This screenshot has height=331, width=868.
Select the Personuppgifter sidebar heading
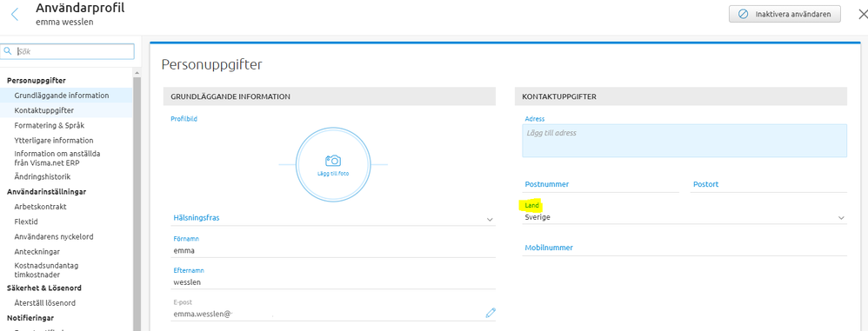37,81
